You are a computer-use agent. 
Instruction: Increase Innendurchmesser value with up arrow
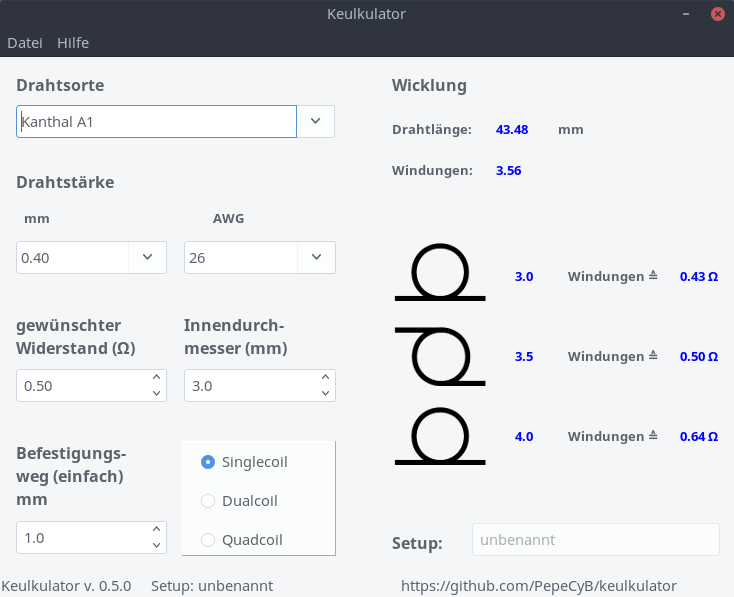pyautogui.click(x=323, y=378)
